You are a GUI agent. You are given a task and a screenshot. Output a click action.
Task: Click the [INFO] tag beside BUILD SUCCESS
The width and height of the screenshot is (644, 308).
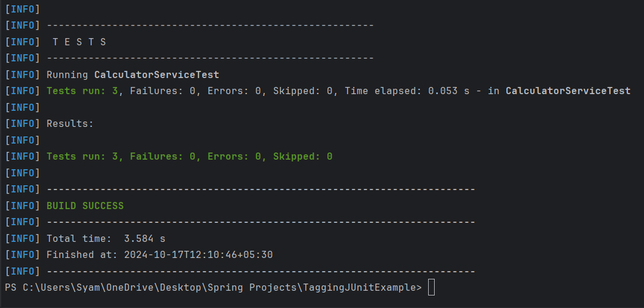(22, 206)
